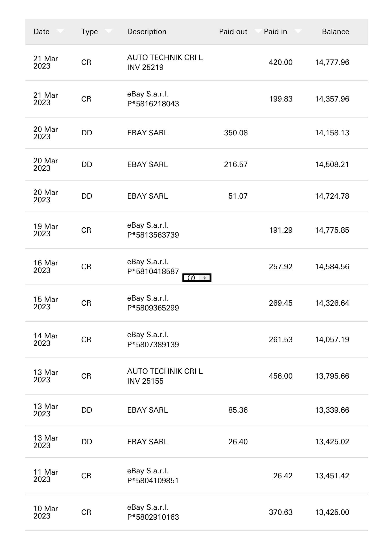Select the EBAY SARL 216.57 direct debit row

click(197, 164)
